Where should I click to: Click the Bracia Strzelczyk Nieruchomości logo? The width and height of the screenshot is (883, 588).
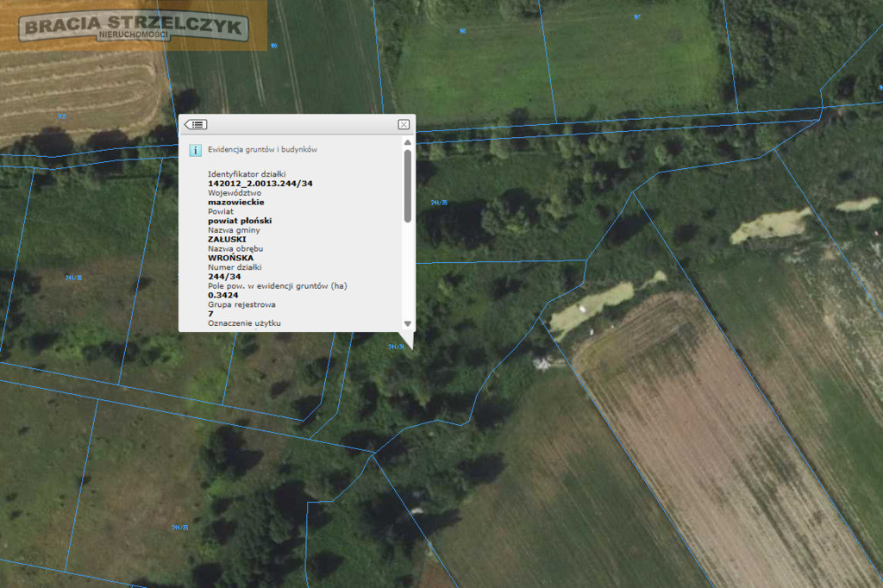point(133,27)
